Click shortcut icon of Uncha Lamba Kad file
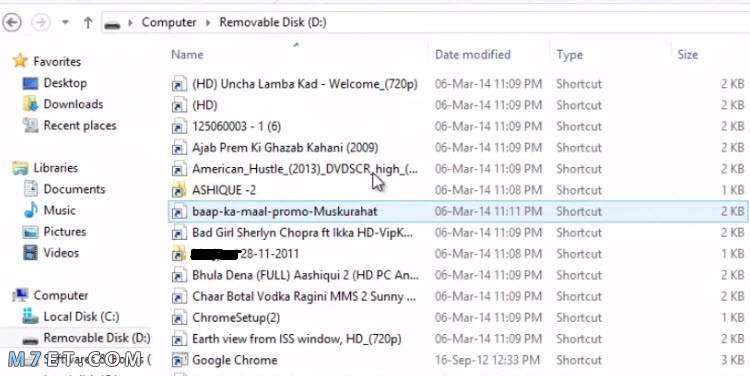Image resolution: width=750 pixels, height=376 pixels. click(x=179, y=84)
